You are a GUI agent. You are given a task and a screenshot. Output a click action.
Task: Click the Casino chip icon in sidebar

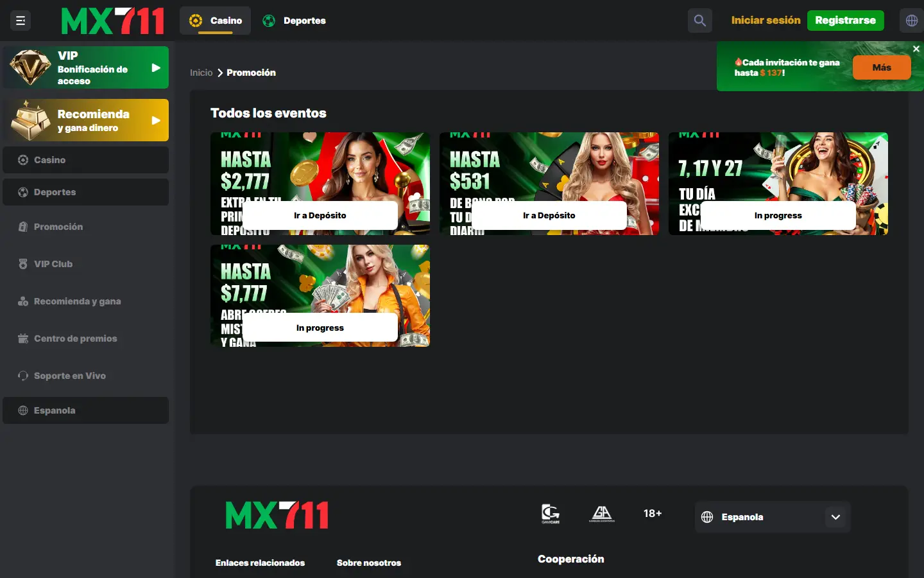point(23,160)
